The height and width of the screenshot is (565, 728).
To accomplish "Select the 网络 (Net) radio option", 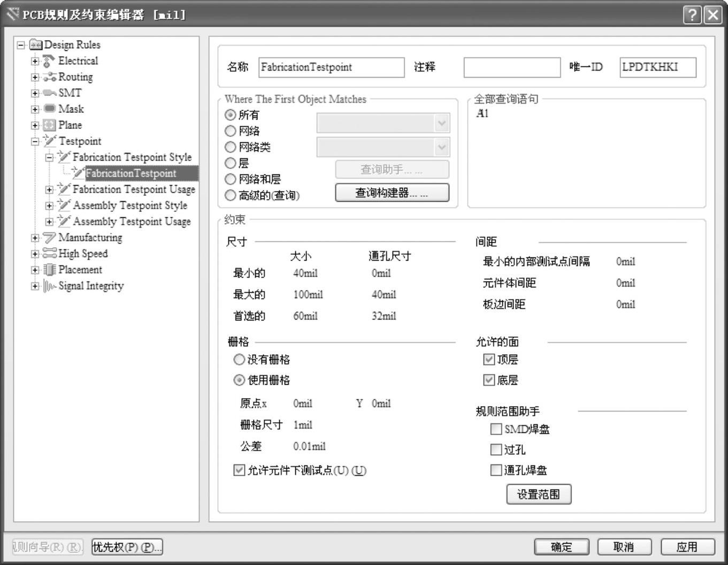I will [231, 131].
